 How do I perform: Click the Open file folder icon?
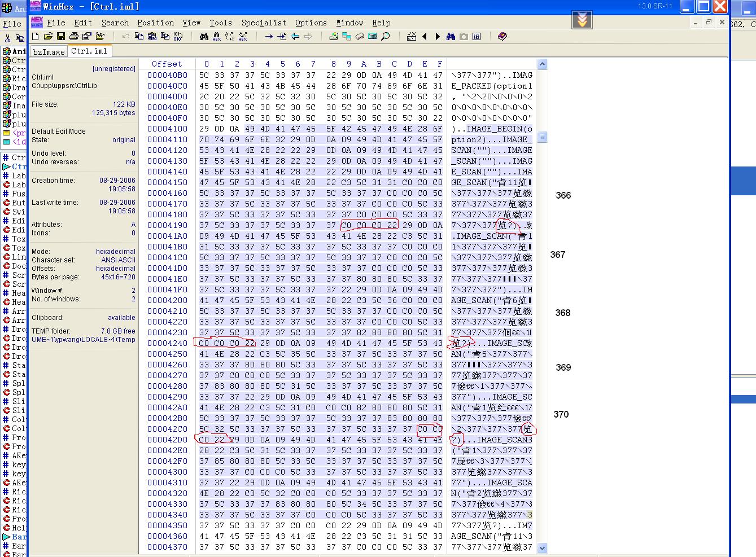48,37
